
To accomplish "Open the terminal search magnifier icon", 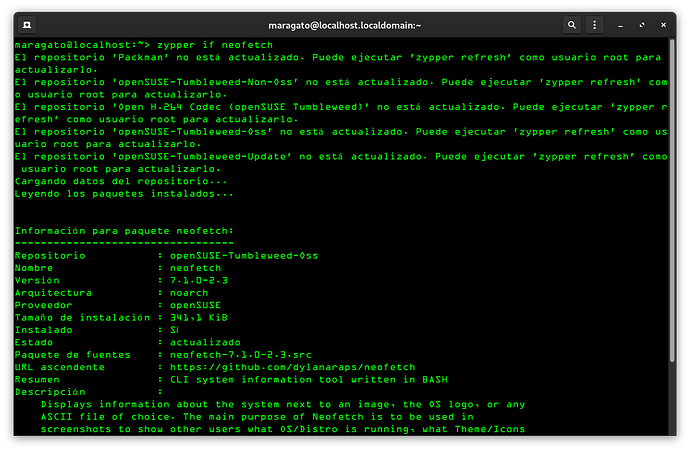I will (x=572, y=25).
